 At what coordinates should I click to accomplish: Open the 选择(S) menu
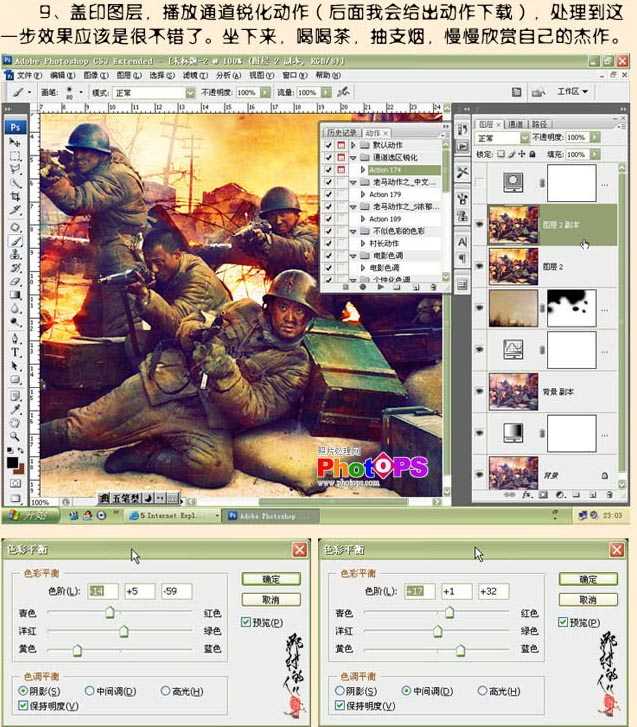pos(162,75)
